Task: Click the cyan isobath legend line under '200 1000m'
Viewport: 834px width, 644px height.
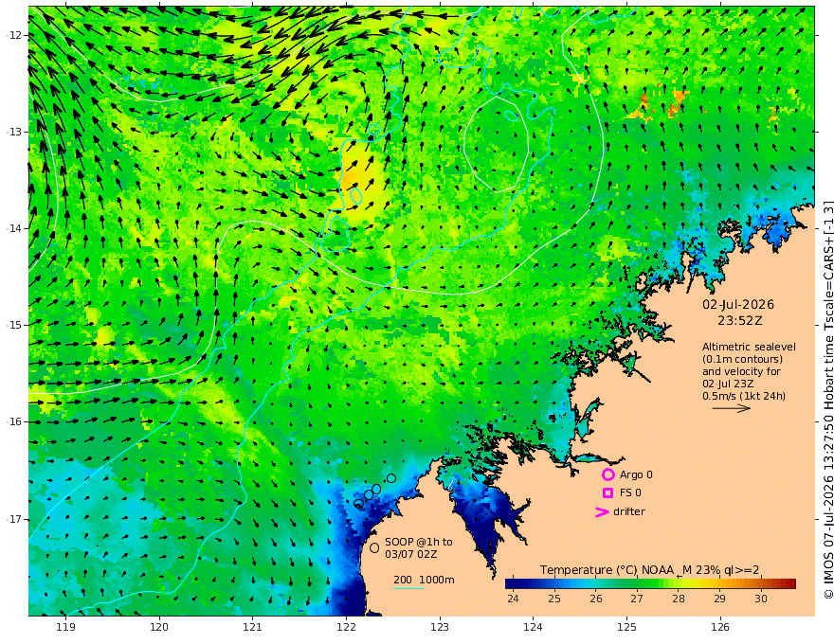Action: pyautogui.click(x=408, y=588)
